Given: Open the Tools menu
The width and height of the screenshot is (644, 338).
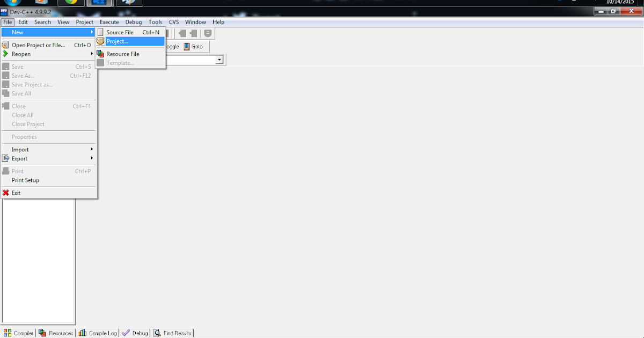Looking at the screenshot, I should coord(155,22).
